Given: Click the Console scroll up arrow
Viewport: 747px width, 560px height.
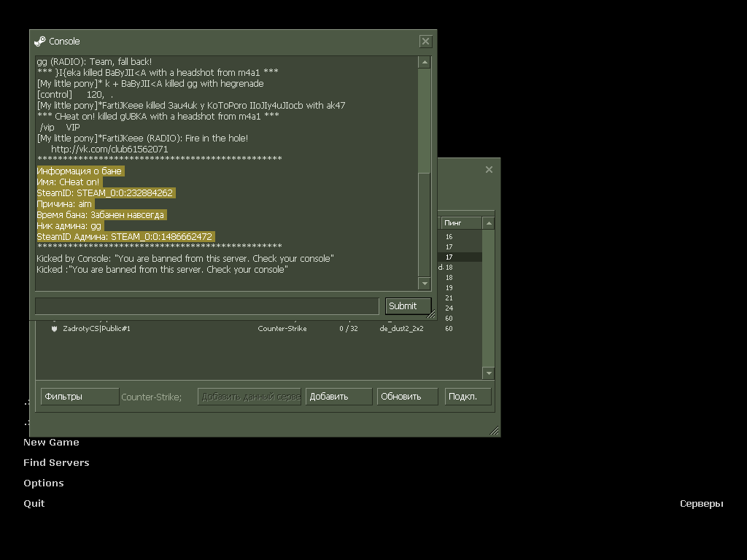Looking at the screenshot, I should pyautogui.click(x=425, y=63).
